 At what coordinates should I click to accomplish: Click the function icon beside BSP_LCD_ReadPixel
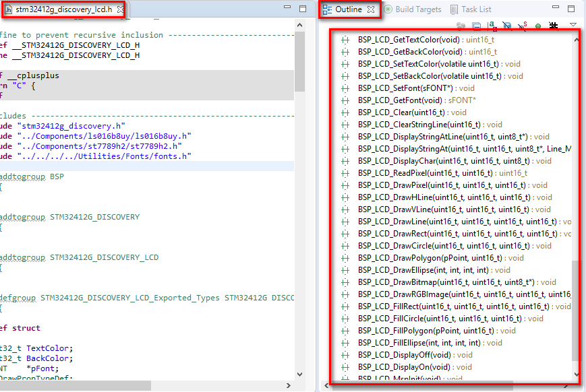pos(345,173)
